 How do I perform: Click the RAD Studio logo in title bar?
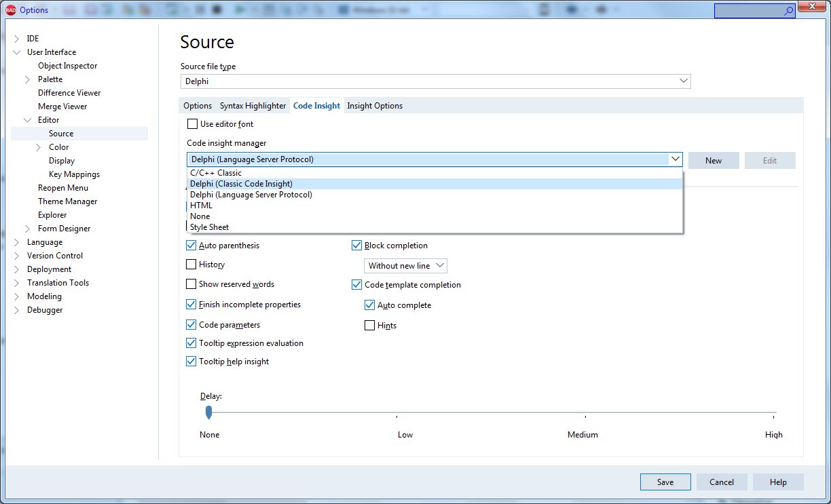(x=10, y=10)
